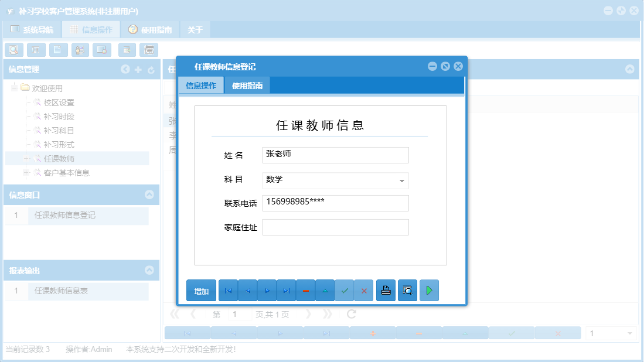Open the 科目 subject dropdown
This screenshot has height=362, width=644.
tap(401, 181)
